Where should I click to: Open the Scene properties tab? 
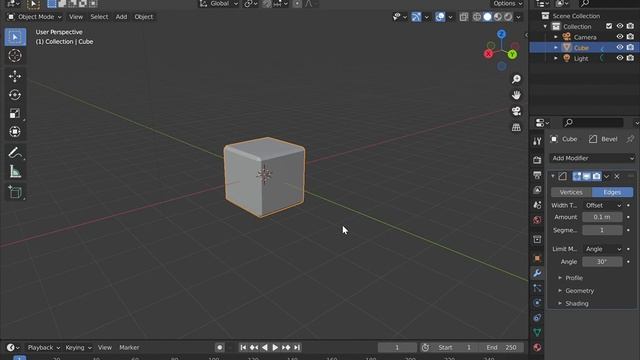point(537,205)
